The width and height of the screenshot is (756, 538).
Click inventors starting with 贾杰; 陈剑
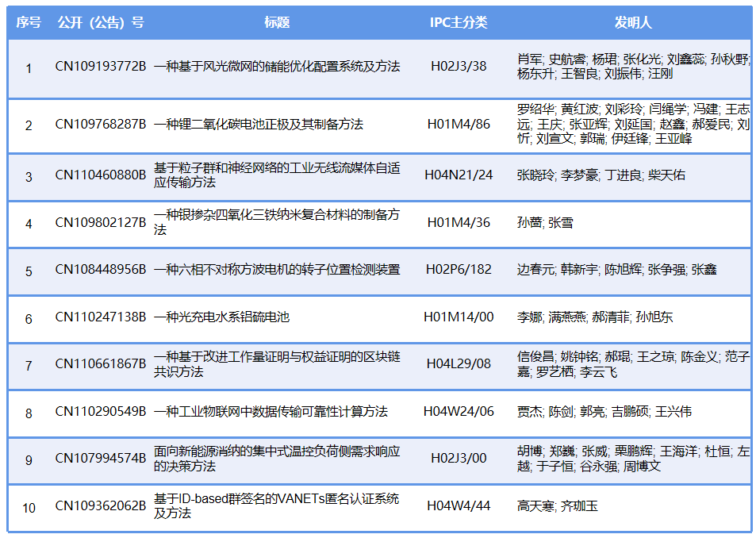pyautogui.click(x=604, y=411)
